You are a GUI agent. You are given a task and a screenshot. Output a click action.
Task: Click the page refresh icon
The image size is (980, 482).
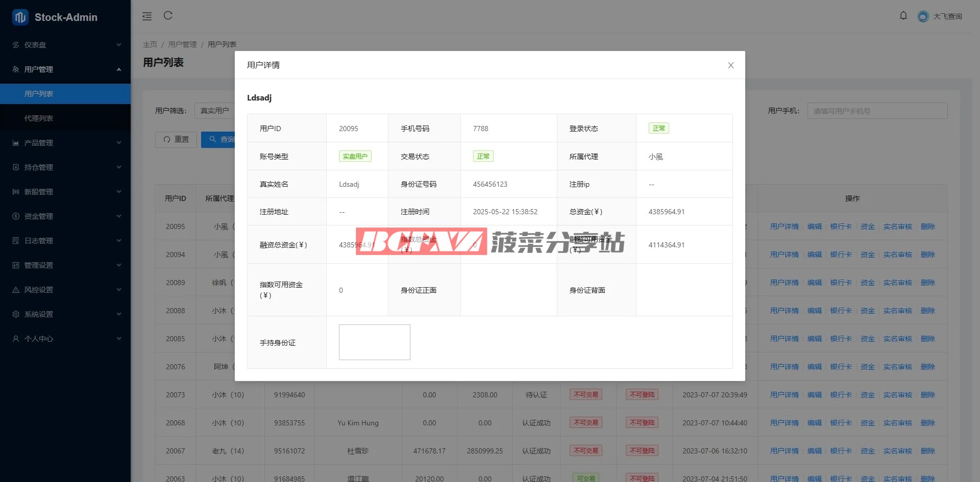[x=168, y=16]
